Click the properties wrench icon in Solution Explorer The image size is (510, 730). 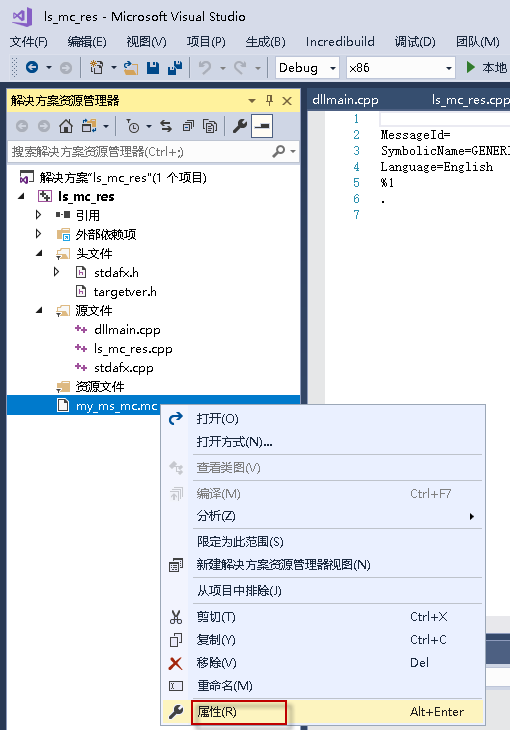coord(240,126)
